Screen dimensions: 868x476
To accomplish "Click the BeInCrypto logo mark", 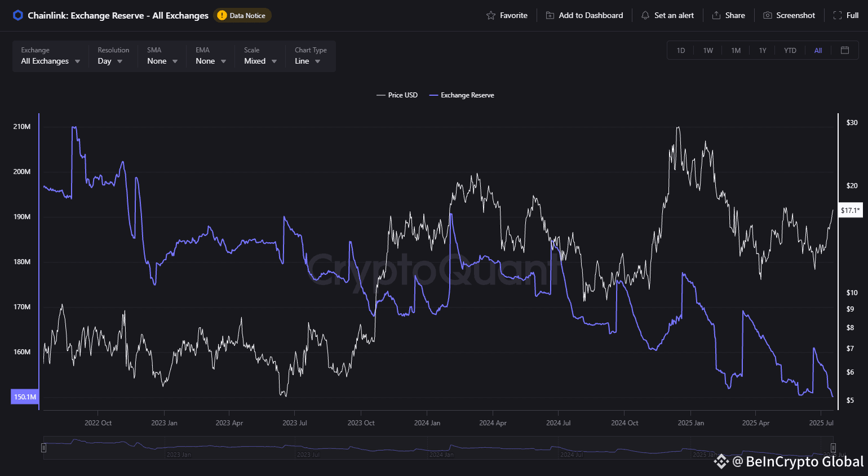I will (721, 462).
